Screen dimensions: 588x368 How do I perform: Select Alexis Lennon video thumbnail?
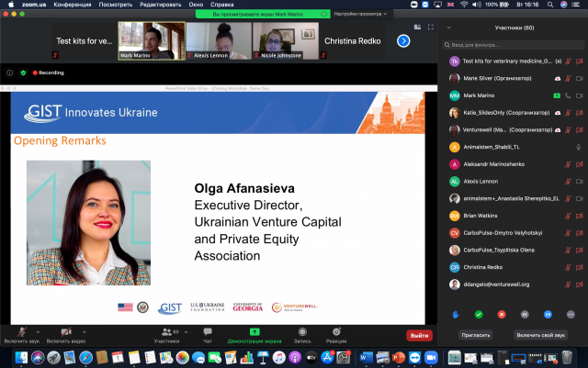[x=219, y=41]
